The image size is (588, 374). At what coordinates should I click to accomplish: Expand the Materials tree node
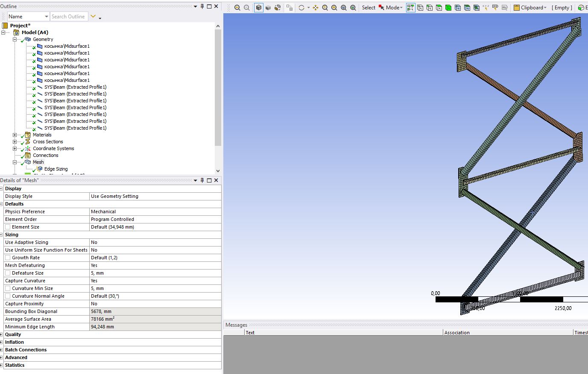tap(15, 135)
